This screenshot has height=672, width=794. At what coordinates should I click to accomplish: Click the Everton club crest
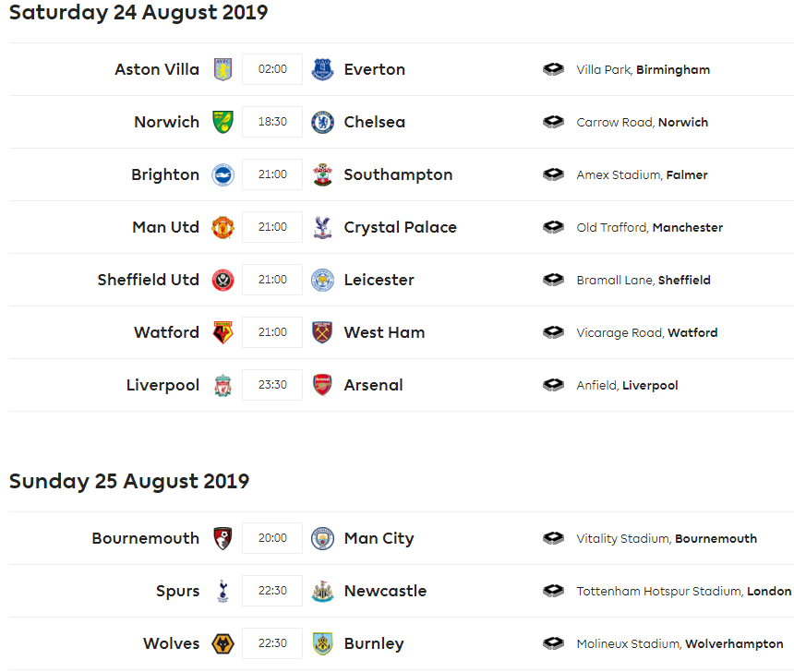click(322, 69)
